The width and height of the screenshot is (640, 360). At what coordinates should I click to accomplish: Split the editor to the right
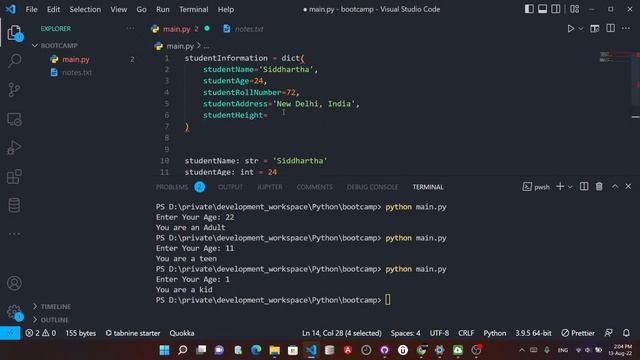click(x=611, y=28)
